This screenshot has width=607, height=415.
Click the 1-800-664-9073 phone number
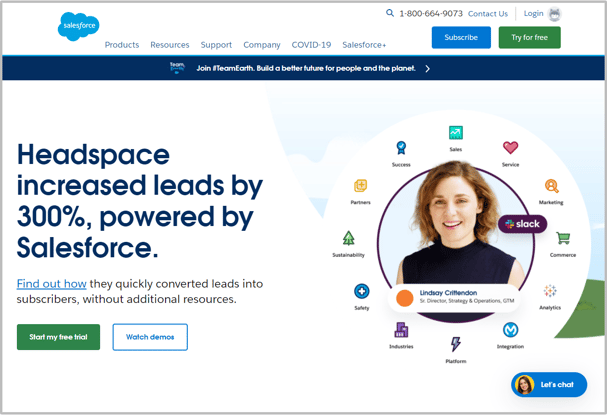tap(431, 14)
